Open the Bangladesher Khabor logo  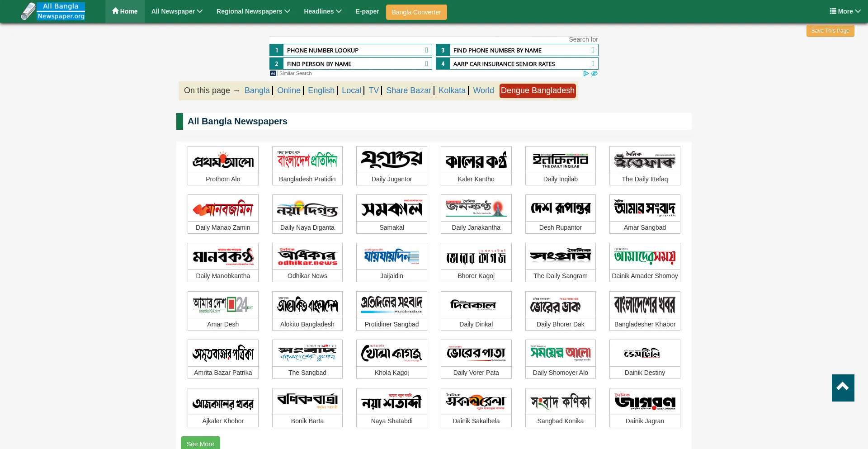pos(645,305)
